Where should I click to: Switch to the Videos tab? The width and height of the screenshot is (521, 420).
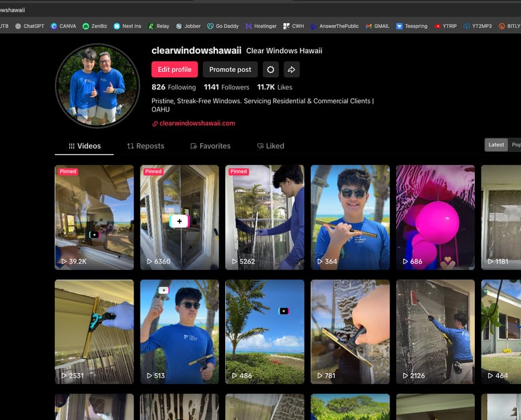point(84,146)
